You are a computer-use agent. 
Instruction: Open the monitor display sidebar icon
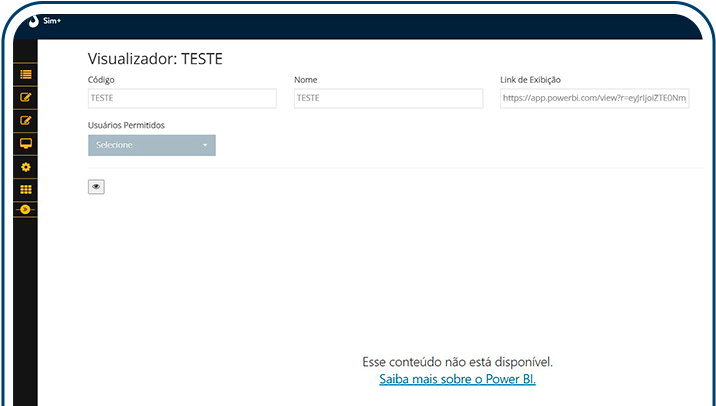click(x=26, y=144)
